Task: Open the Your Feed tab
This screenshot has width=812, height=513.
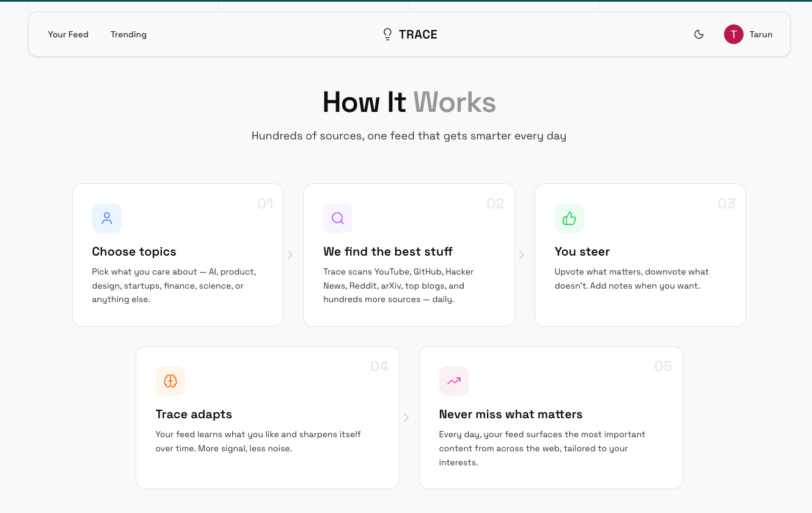Action: coord(68,34)
